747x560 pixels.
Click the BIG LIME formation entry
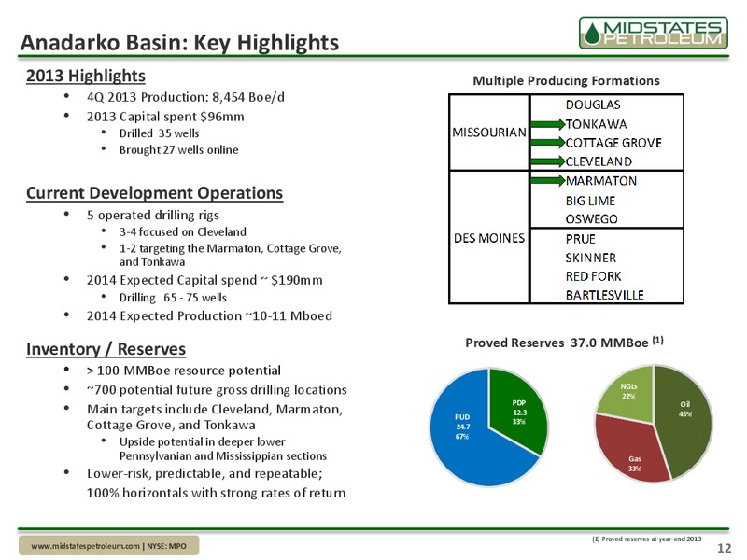590,201
